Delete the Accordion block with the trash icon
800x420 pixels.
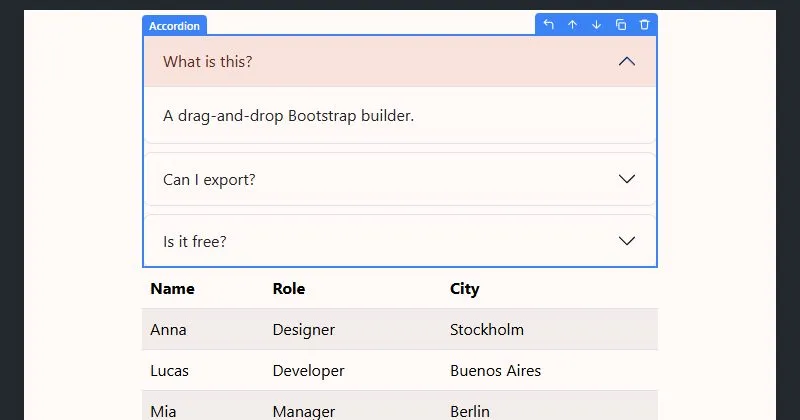644,24
